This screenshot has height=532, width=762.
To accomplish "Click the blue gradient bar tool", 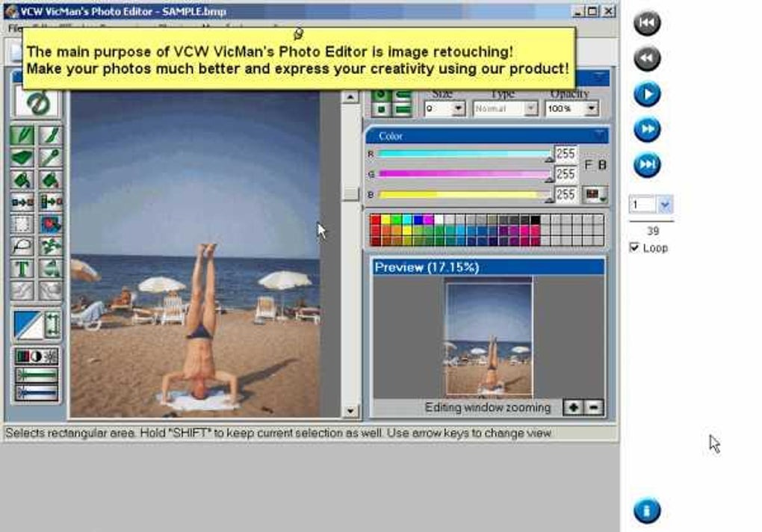I will point(37,392).
